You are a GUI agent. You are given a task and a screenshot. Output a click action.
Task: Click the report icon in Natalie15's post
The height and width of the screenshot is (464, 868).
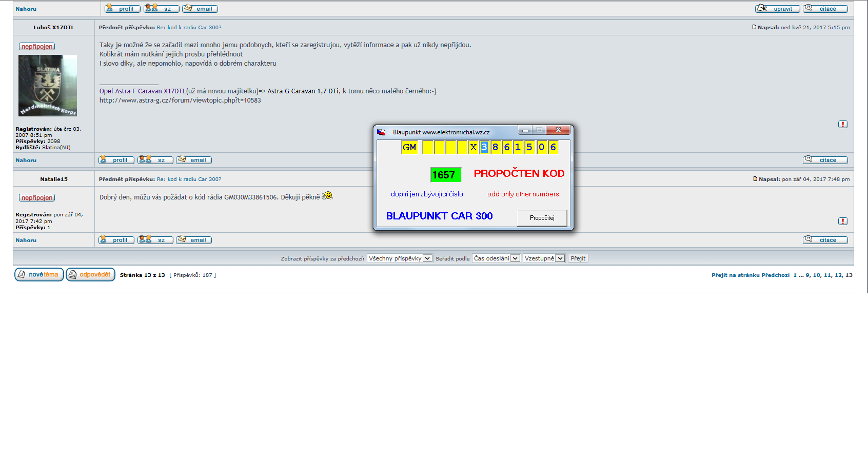(x=842, y=221)
